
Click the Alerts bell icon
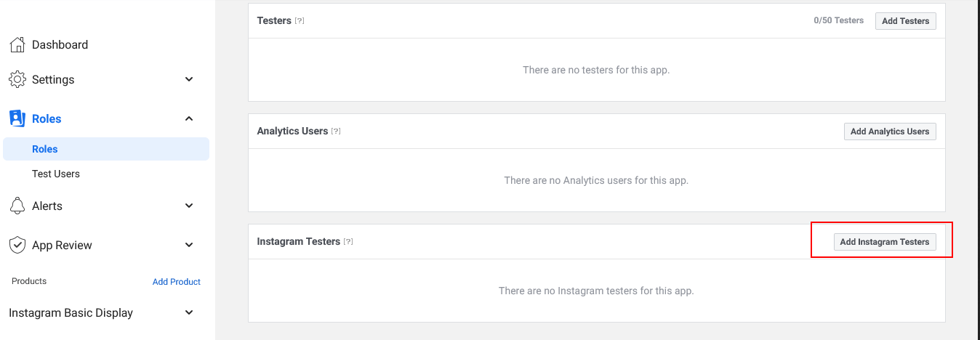17,206
